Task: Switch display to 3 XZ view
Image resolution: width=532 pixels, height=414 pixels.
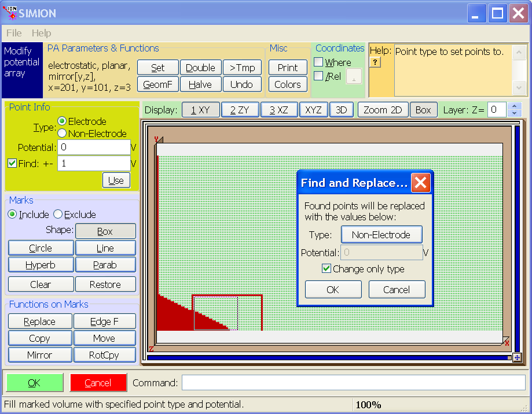Action: [x=279, y=110]
